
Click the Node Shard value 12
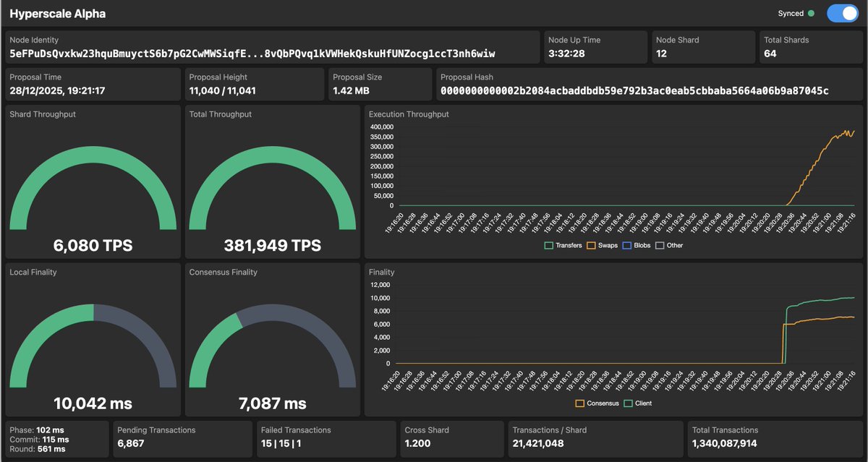pyautogui.click(x=662, y=54)
